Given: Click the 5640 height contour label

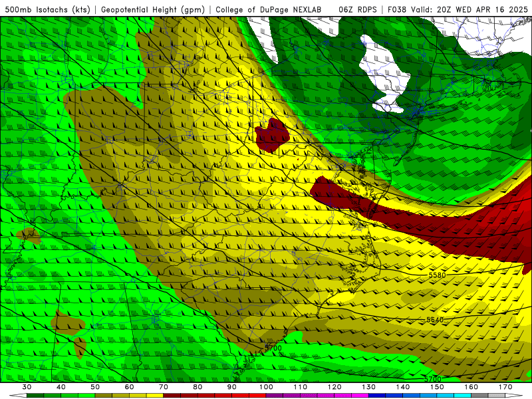Looking at the screenshot, I should [x=435, y=320].
